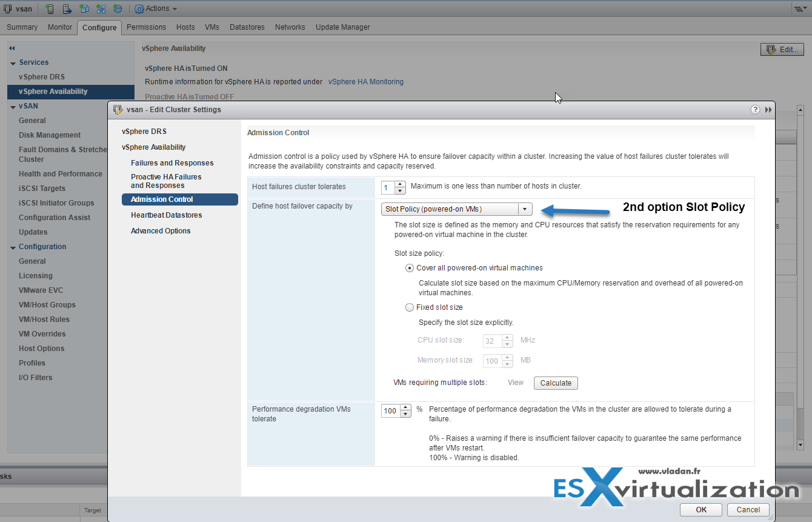
Task: Open the Actions dropdown menu
Action: coord(156,8)
